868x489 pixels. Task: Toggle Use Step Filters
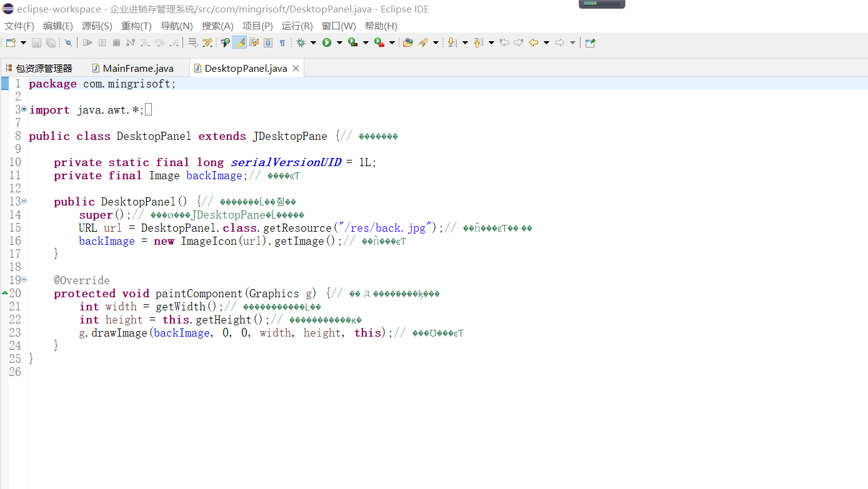click(207, 42)
